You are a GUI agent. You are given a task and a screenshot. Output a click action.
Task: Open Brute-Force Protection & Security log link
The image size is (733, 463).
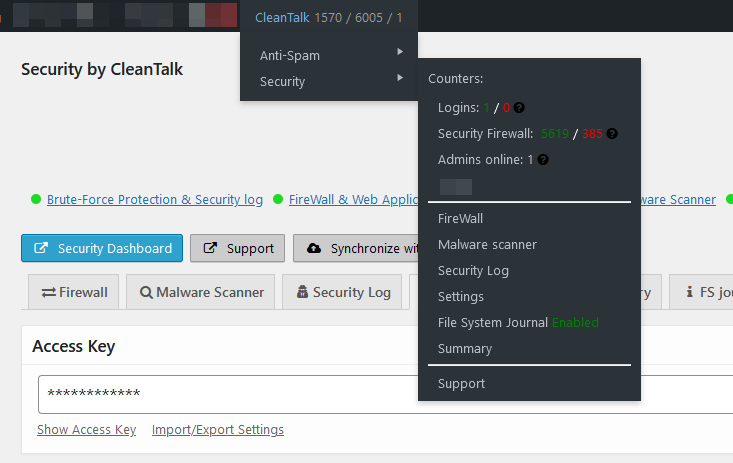[155, 200]
